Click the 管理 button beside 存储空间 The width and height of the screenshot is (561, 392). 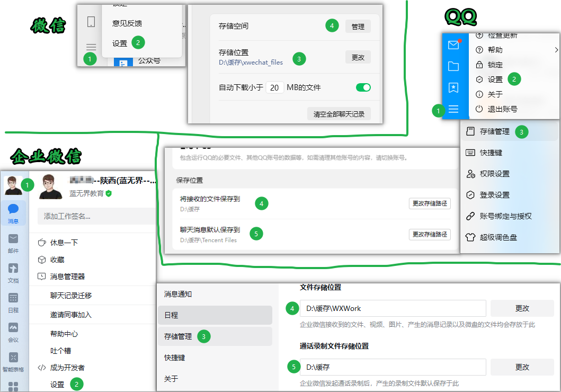(358, 26)
